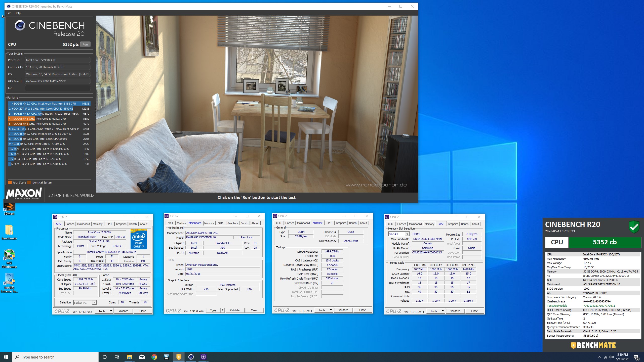Image resolution: width=644 pixels, height=362 pixels.
Task: Click the BenchMate green shield checkmark
Action: click(634, 227)
